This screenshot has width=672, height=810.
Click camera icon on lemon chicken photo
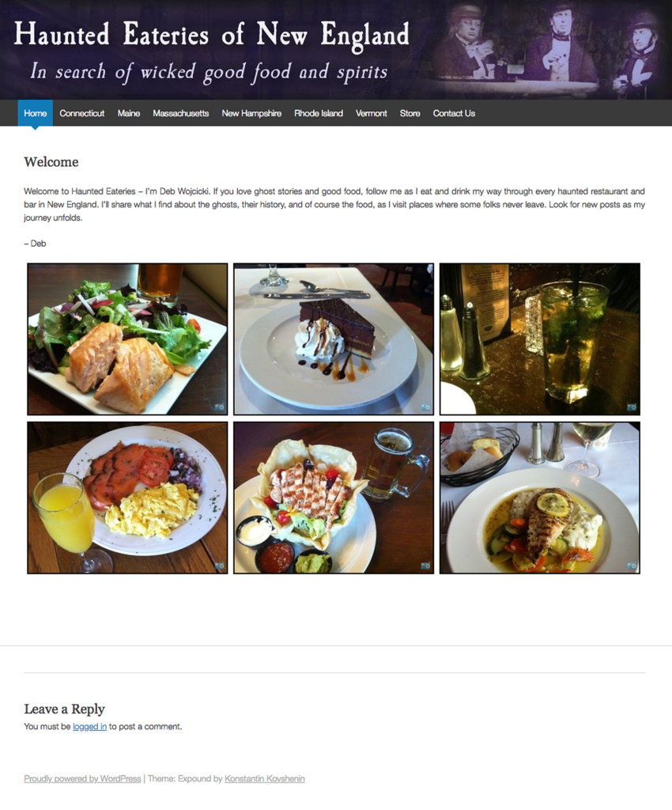632,566
